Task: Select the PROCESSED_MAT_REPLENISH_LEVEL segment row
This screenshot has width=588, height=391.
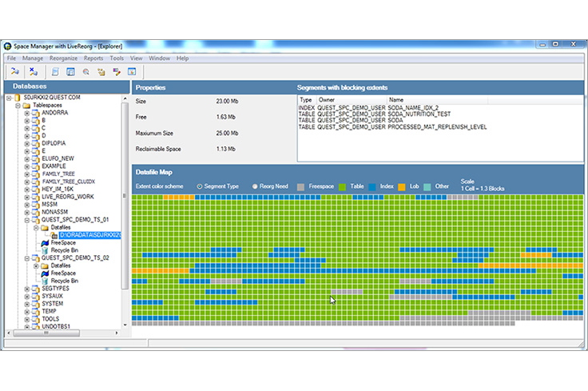Action: coord(392,127)
